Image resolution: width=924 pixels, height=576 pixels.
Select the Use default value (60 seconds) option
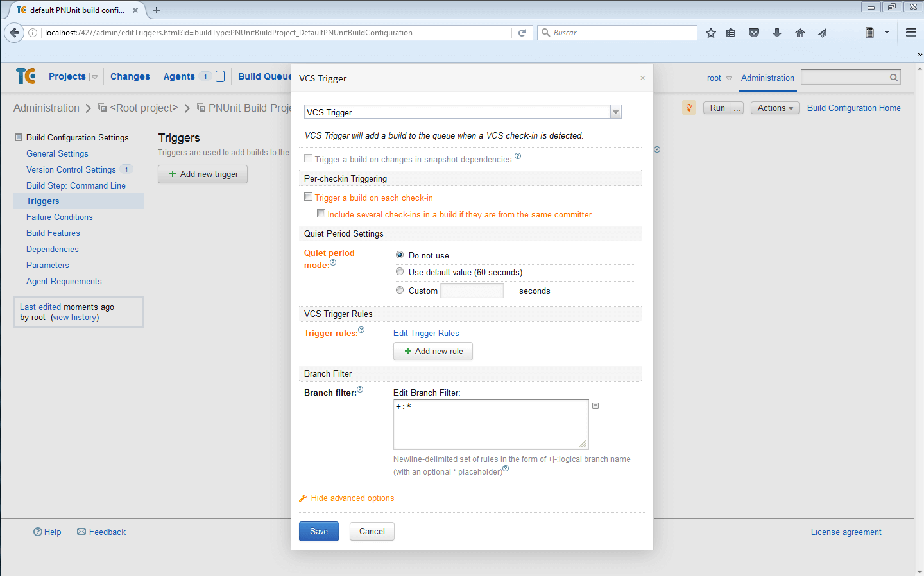[x=400, y=272]
